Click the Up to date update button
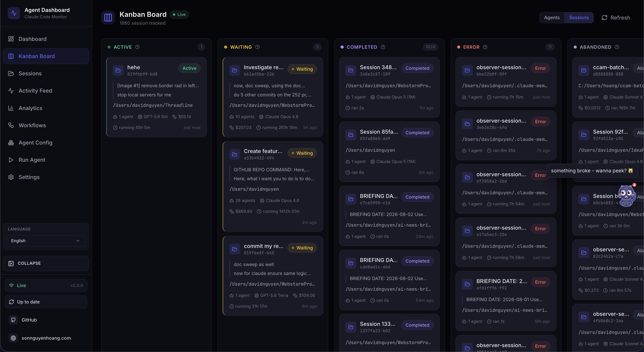The width and height of the screenshot is (644, 352). [46, 302]
